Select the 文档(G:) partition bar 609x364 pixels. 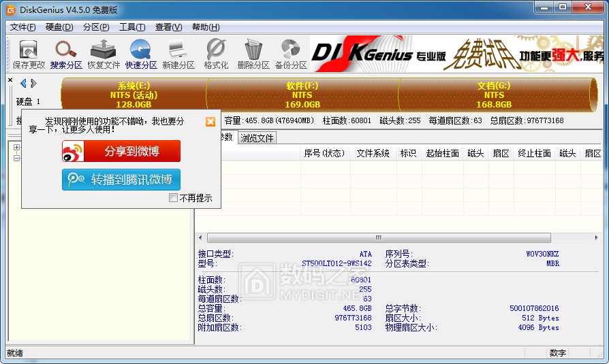494,95
